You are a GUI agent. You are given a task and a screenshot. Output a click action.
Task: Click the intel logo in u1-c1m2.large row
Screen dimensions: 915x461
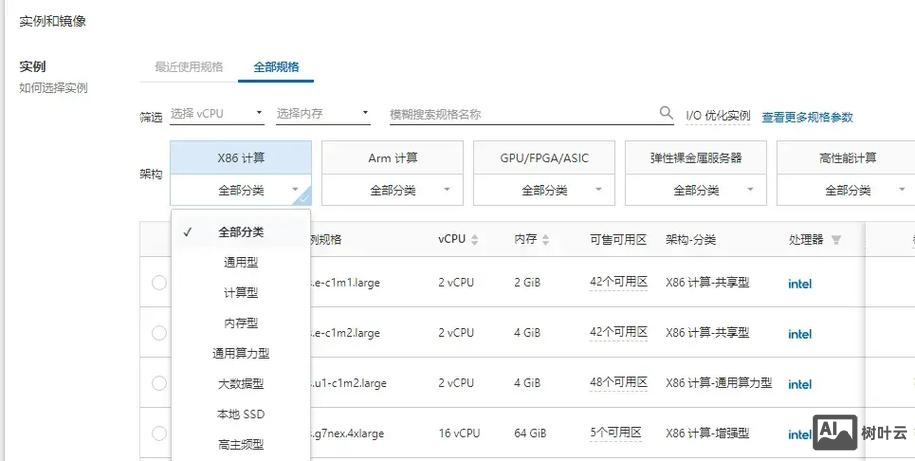click(x=799, y=385)
